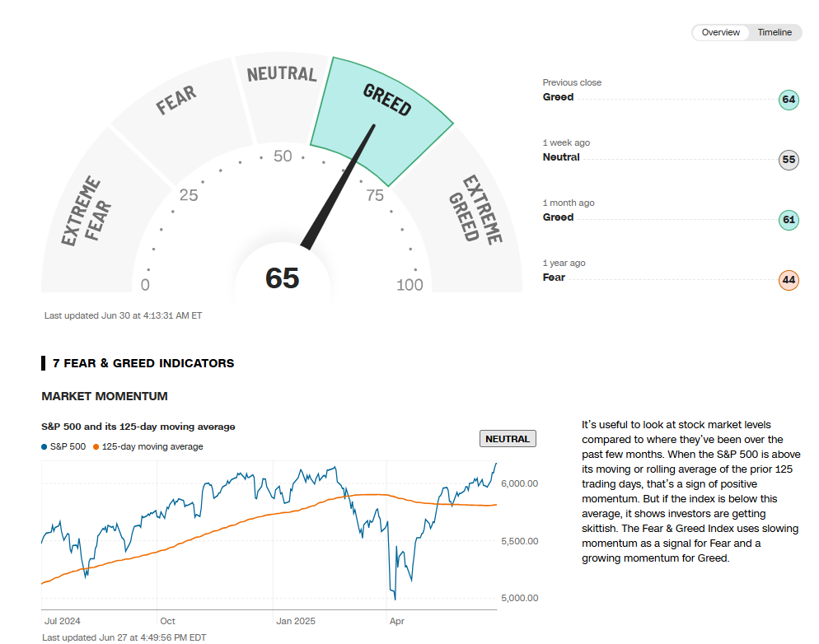The height and width of the screenshot is (644, 819).
Task: Select the Overview view toggle
Action: [x=720, y=33]
